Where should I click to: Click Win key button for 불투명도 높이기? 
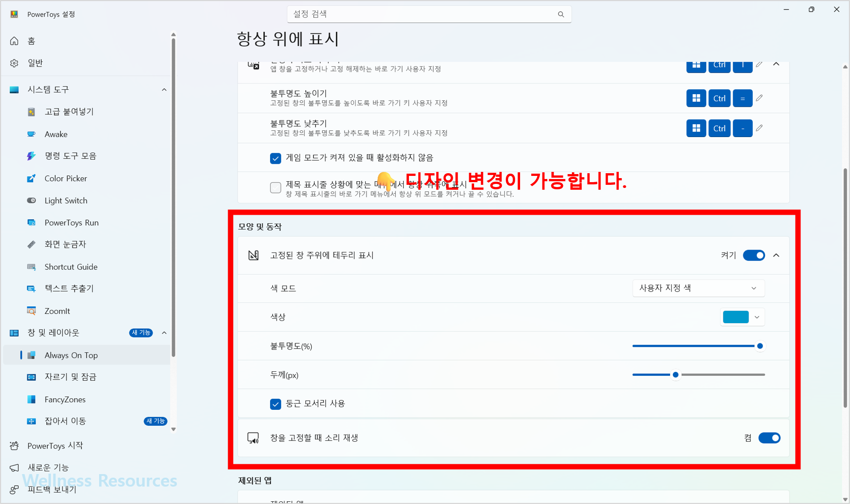(x=696, y=98)
